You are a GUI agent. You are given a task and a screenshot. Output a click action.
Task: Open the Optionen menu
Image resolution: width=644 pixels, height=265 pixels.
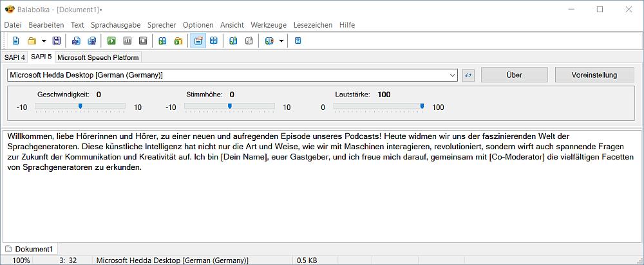pyautogui.click(x=198, y=25)
